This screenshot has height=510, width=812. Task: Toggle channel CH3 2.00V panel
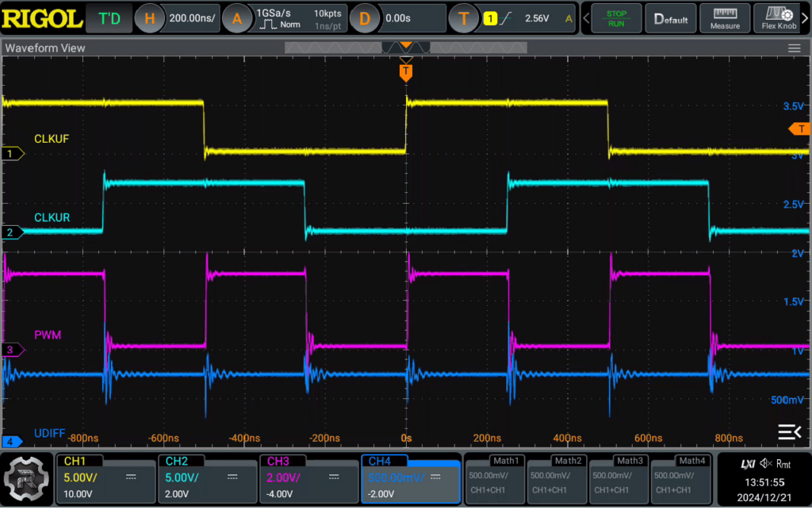click(308, 479)
